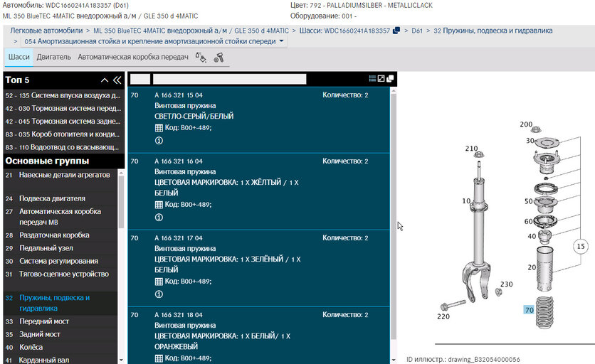Select group 28 Раздаточная коробка

pyautogui.click(x=60, y=235)
